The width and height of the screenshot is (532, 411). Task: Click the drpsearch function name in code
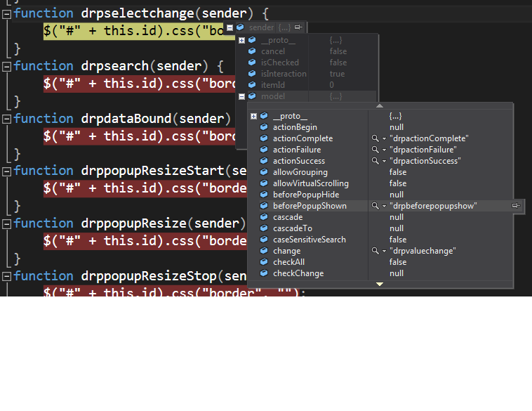[114, 66]
